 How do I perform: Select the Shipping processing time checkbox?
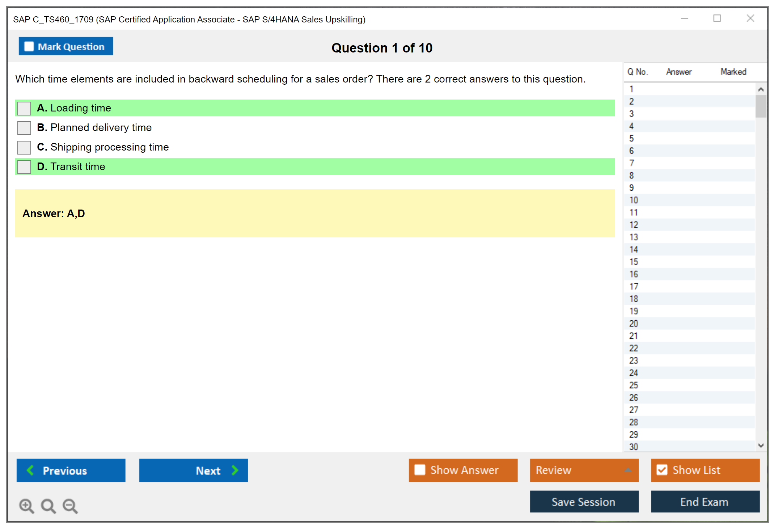pyautogui.click(x=24, y=147)
